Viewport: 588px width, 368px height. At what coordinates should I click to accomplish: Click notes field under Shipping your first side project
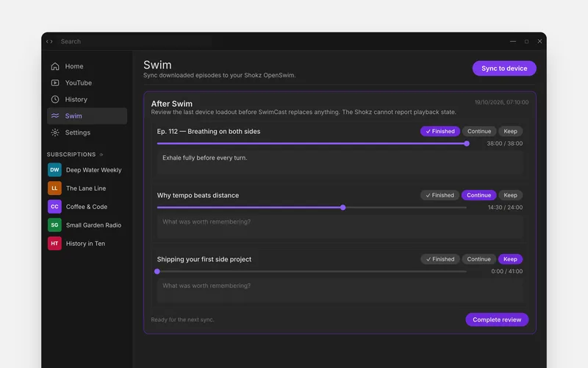click(340, 290)
